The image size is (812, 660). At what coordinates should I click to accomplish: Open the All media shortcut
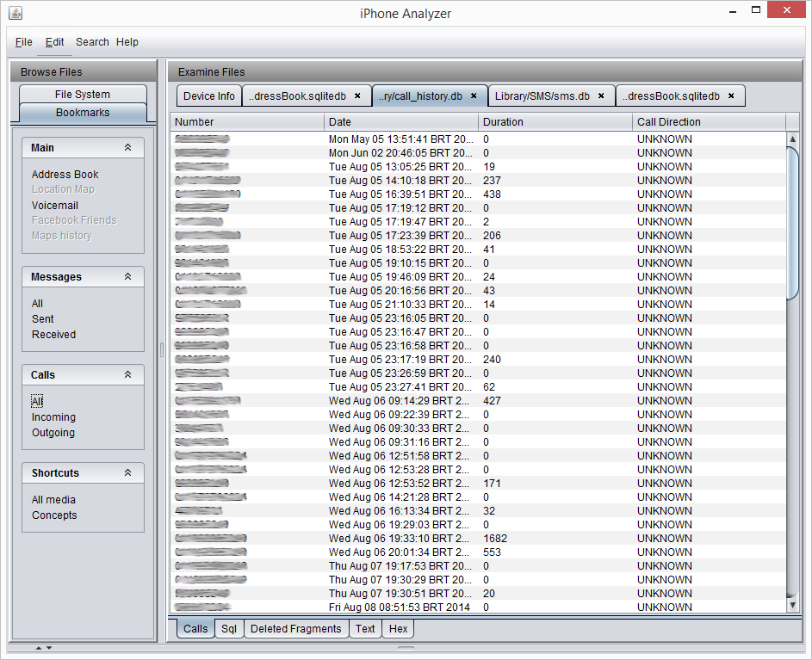(54, 500)
